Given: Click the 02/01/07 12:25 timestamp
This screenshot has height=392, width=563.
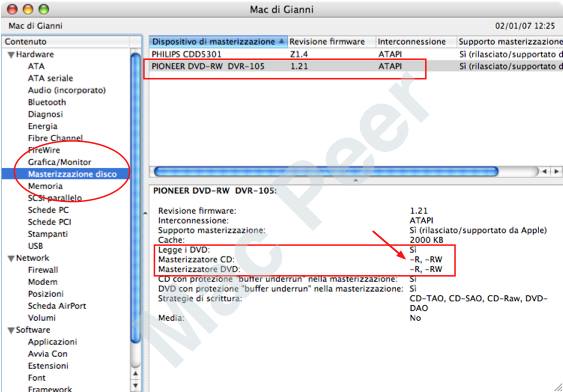Looking at the screenshot, I should click(x=525, y=26).
